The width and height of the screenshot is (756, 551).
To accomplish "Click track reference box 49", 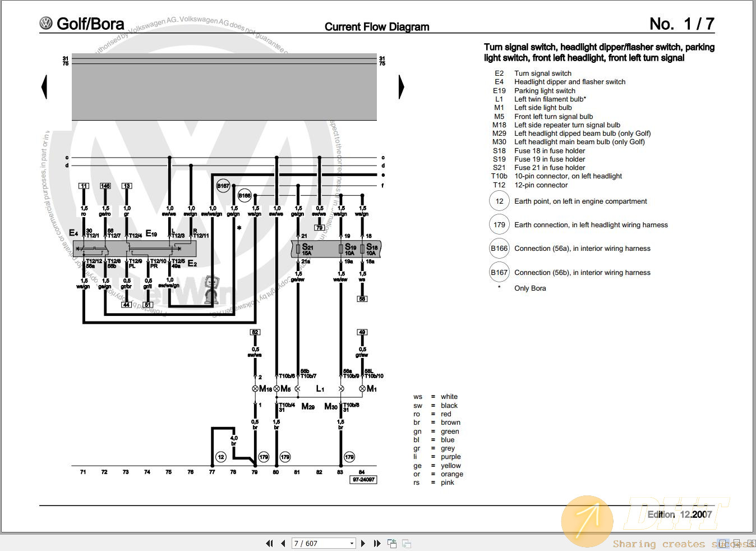I will [x=362, y=332].
